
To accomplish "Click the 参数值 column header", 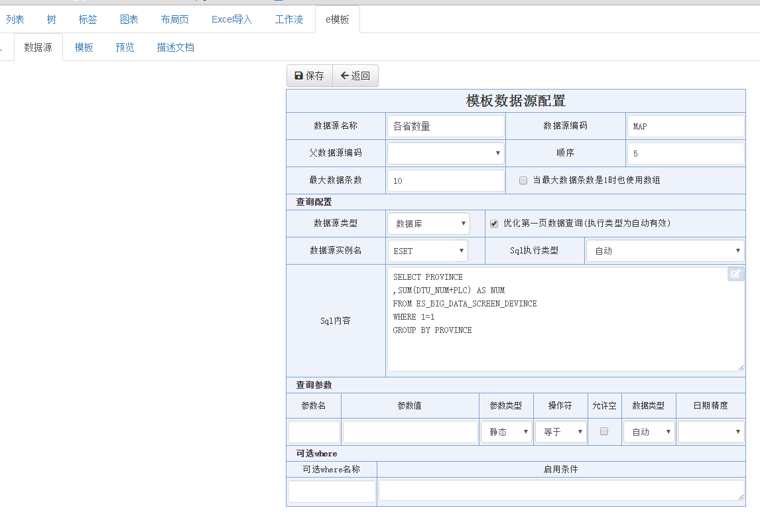I will tap(410, 405).
